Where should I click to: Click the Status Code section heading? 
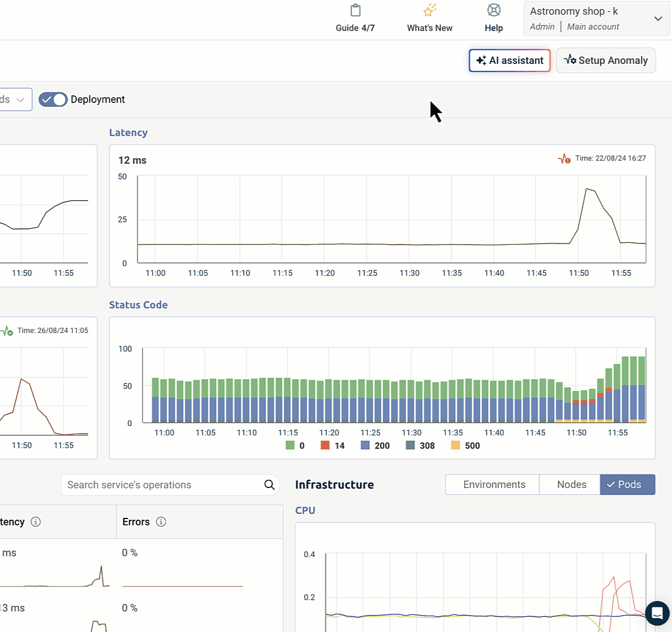click(138, 305)
